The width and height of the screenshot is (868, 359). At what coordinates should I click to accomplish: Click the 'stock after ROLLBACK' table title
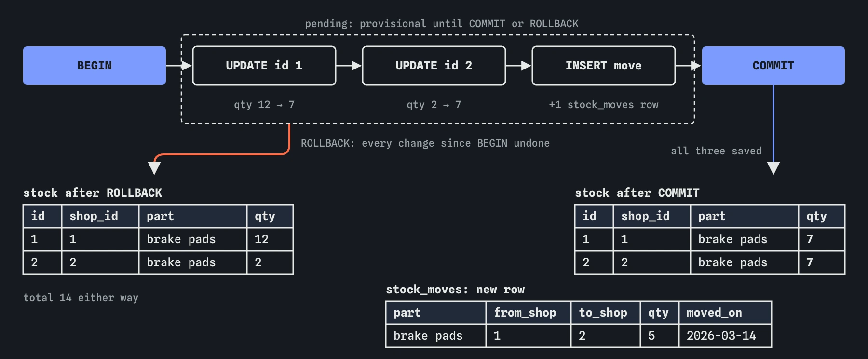(93, 193)
